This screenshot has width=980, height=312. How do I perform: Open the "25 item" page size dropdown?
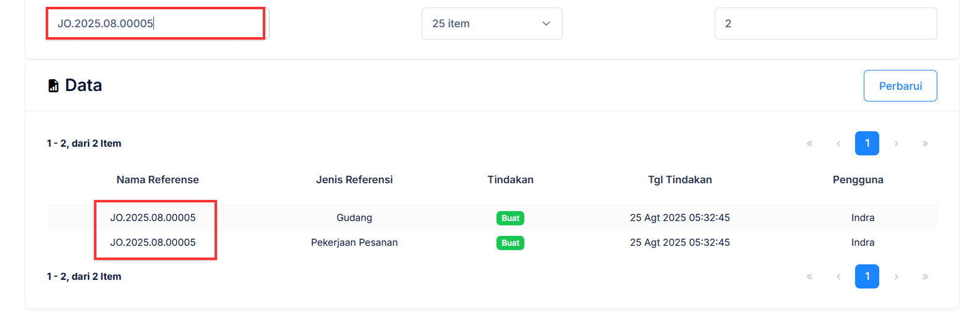click(x=492, y=24)
